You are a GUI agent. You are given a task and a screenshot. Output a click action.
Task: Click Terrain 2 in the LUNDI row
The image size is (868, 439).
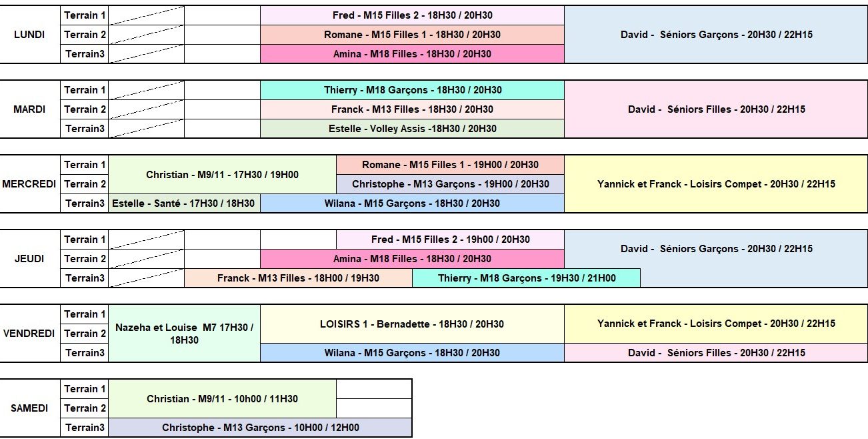click(85, 35)
